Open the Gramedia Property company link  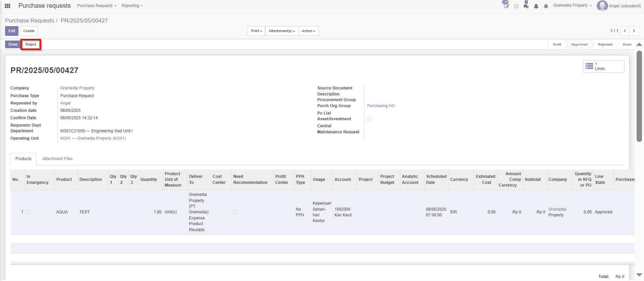click(77, 88)
